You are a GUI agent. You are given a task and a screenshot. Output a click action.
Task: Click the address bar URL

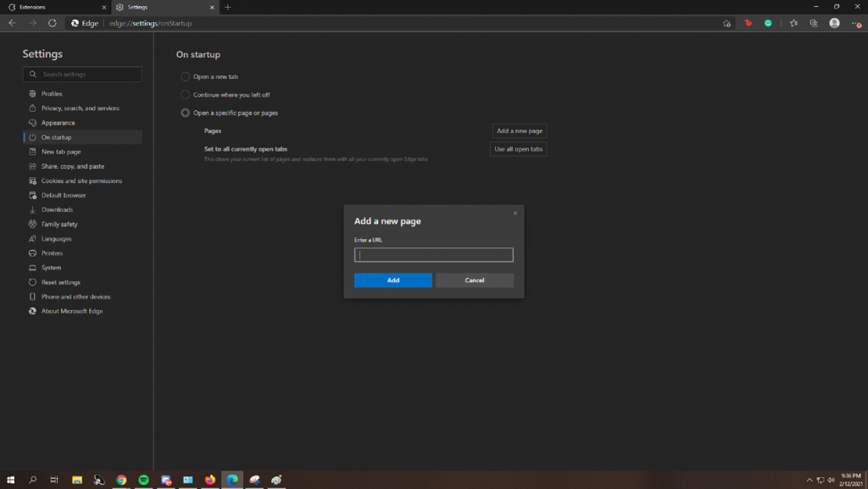(x=151, y=23)
